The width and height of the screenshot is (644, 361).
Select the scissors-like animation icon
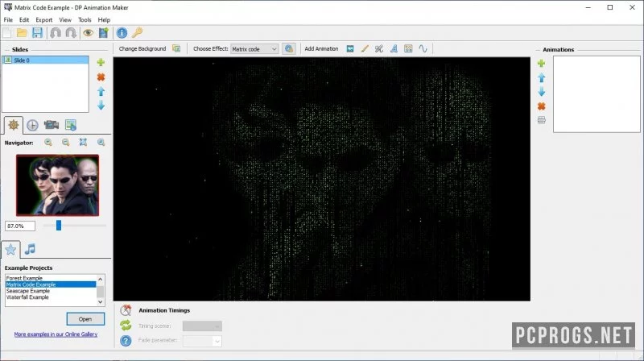coord(379,49)
